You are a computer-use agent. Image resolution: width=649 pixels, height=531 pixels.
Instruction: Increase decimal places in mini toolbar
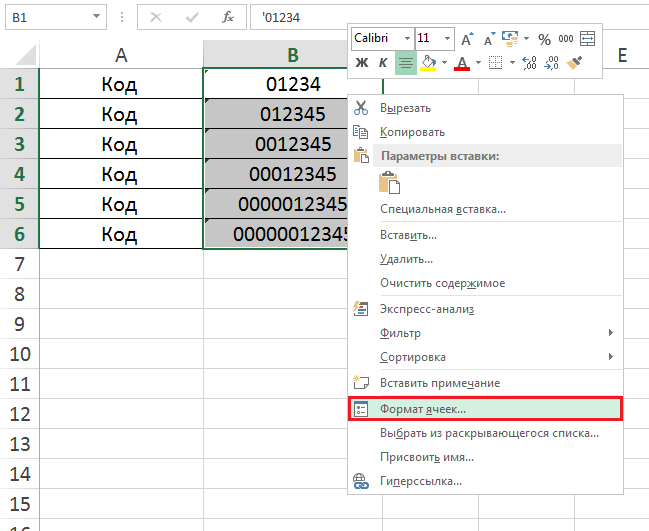529,63
